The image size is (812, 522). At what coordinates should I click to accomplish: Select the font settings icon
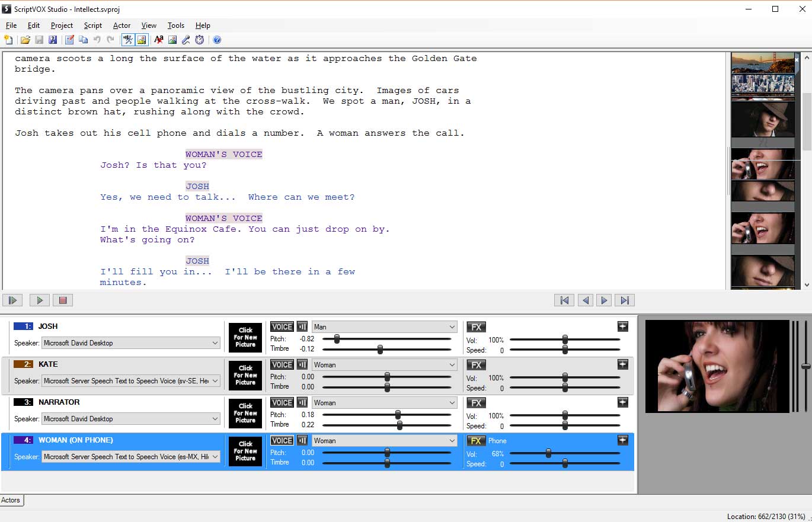(158, 40)
